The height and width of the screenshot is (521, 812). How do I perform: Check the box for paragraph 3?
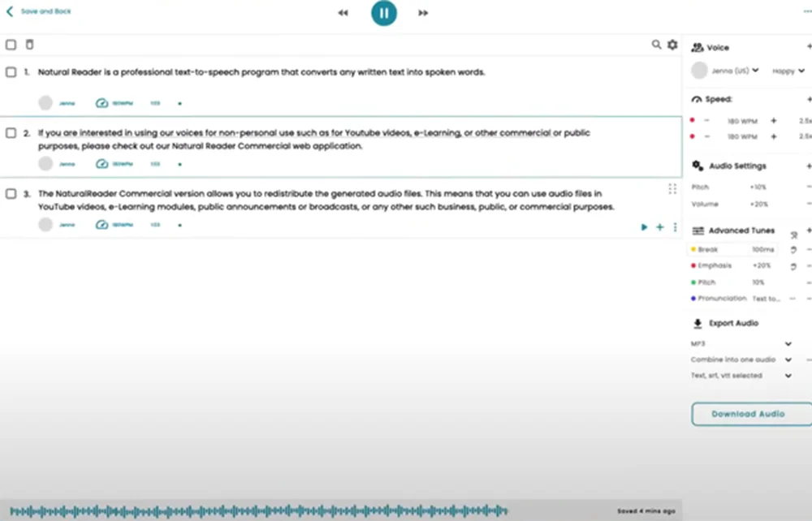(11, 193)
